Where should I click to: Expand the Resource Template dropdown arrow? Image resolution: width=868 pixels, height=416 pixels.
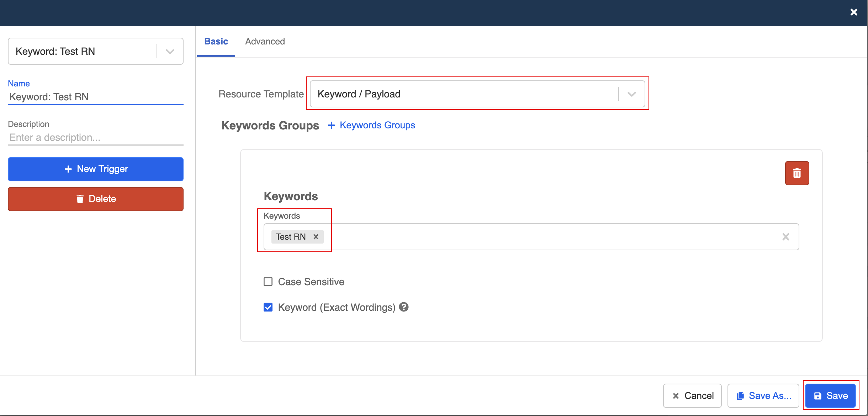pos(631,94)
